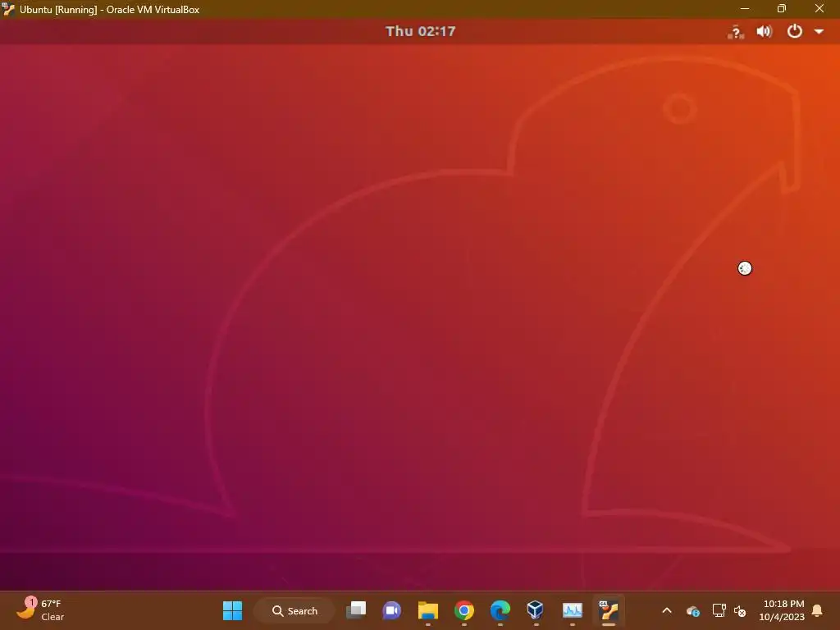
Task: Launch the Teams Chat taskbar icon
Action: point(391,610)
